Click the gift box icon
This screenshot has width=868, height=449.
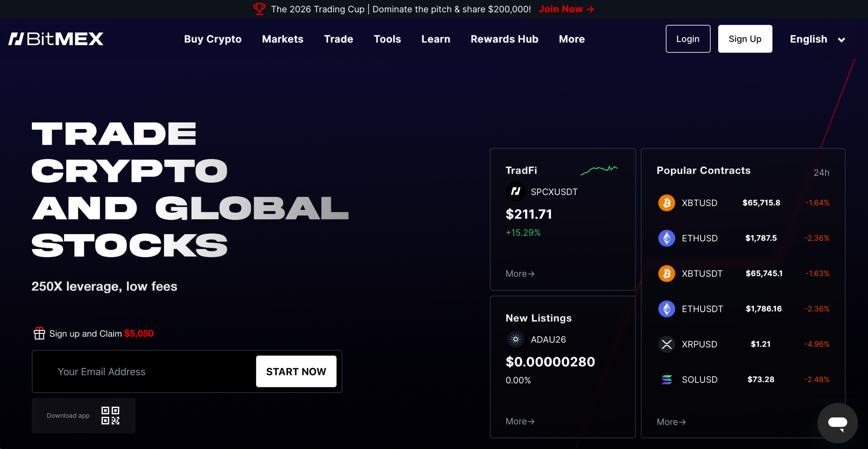point(39,333)
